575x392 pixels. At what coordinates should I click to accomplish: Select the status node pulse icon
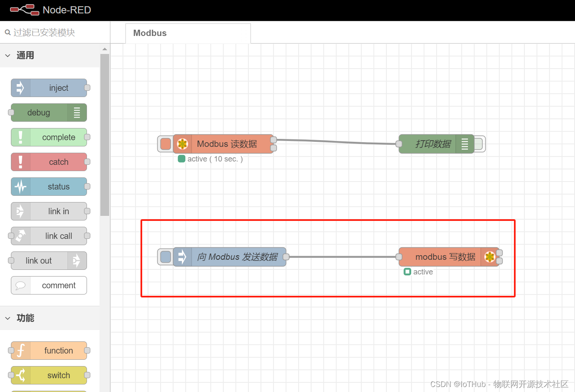coord(20,187)
